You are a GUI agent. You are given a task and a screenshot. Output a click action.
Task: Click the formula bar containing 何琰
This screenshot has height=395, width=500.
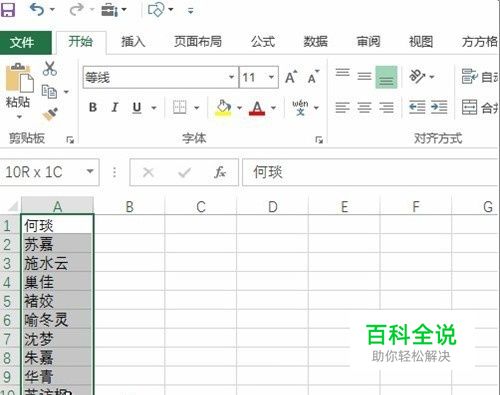click(371, 172)
